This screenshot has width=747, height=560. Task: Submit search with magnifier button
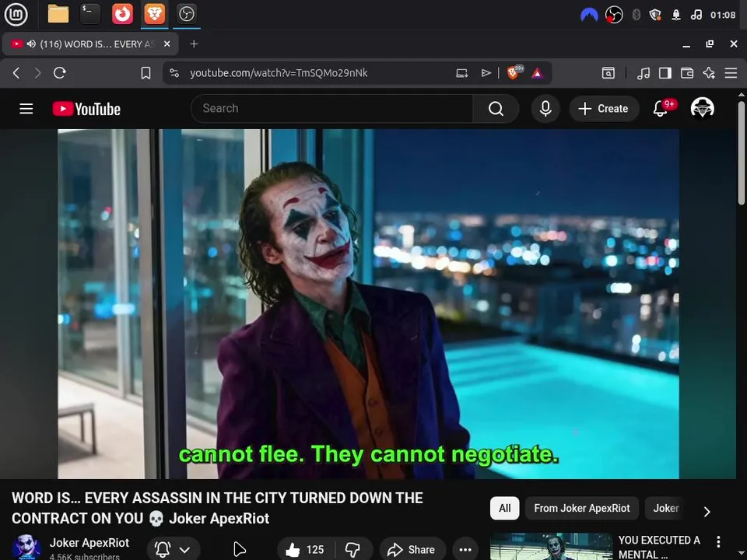[x=496, y=109]
